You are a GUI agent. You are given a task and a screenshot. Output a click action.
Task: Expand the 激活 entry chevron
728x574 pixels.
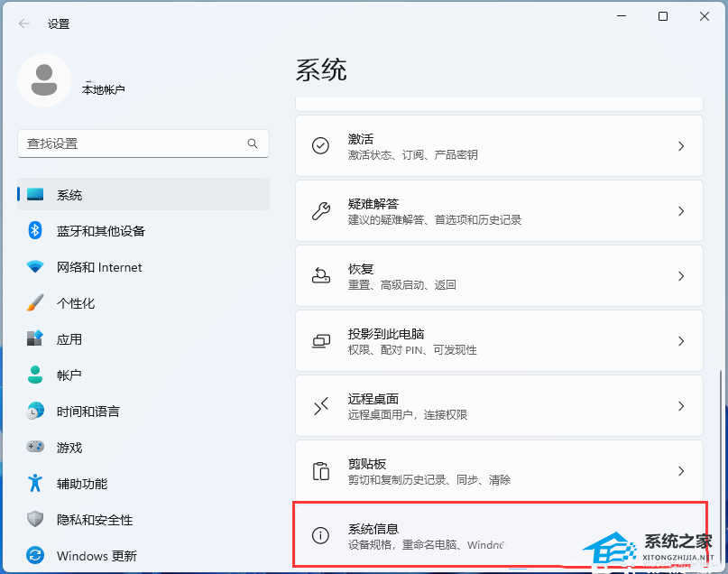[681, 146]
